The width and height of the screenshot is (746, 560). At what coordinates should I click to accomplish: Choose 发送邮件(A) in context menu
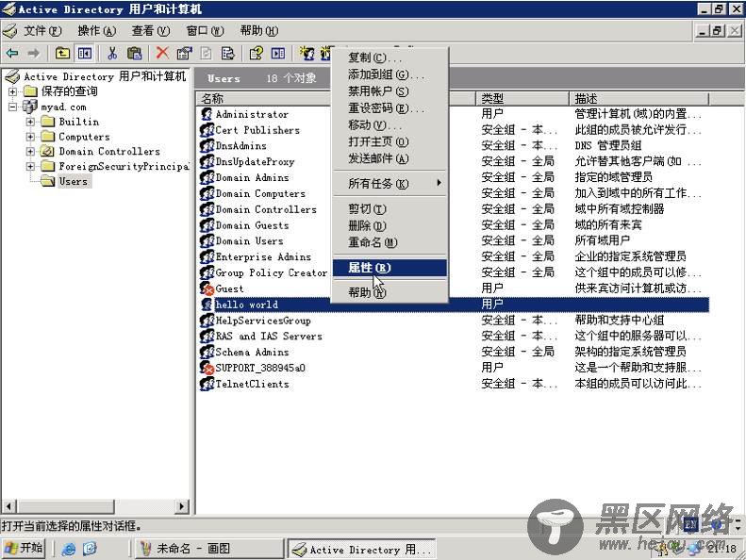pyautogui.click(x=390, y=158)
